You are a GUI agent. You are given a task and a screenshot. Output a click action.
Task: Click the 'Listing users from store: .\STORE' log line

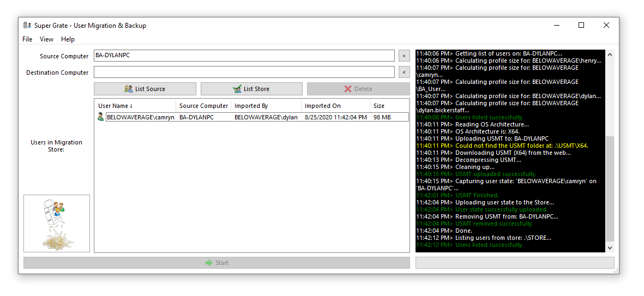[484, 238]
